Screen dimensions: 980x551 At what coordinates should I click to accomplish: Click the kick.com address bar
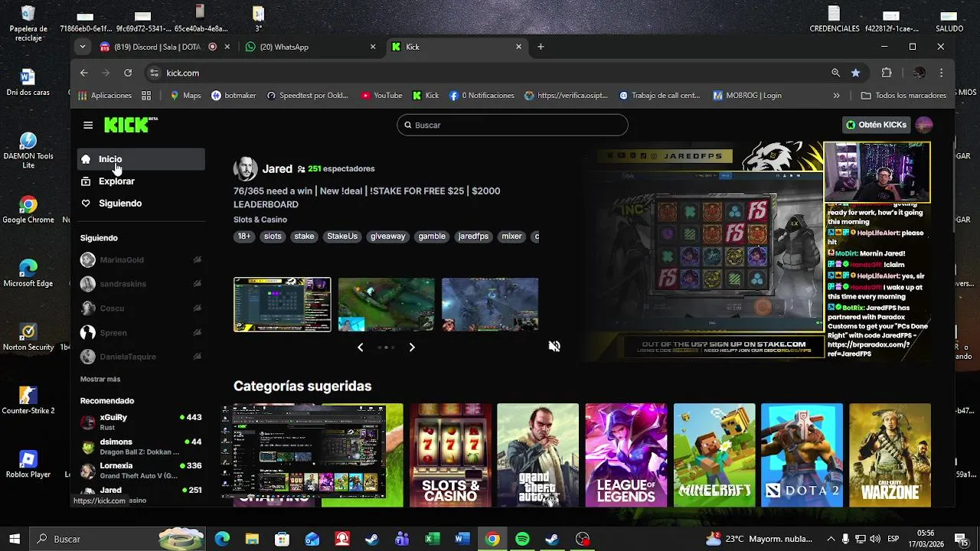(490, 73)
